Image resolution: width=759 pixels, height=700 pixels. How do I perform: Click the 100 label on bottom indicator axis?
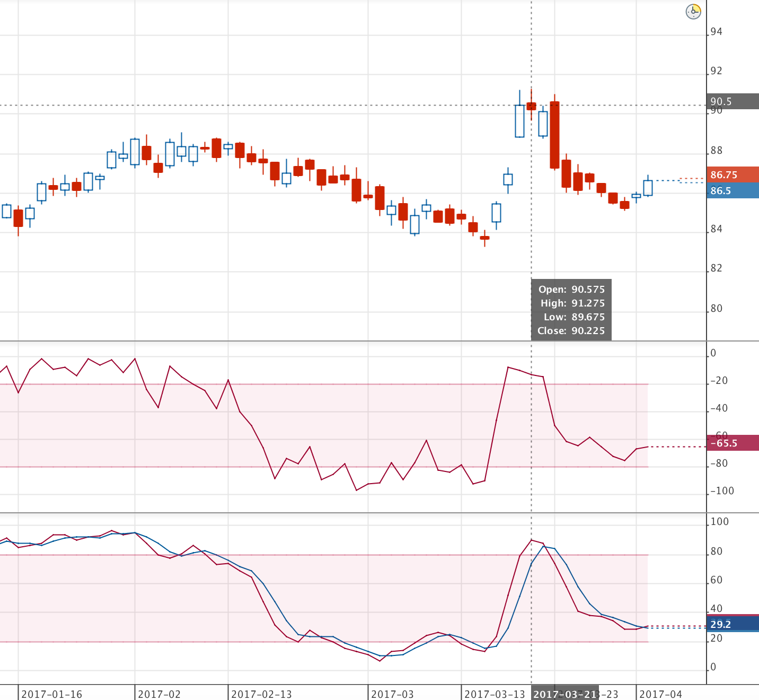click(720, 521)
